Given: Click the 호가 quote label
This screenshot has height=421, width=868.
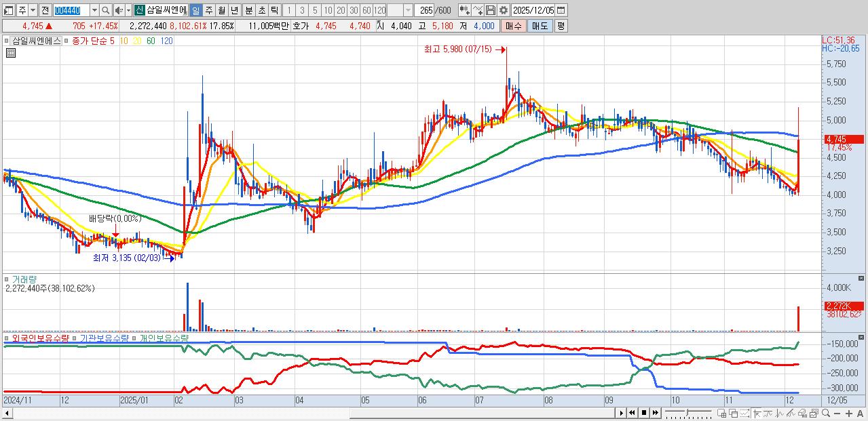Looking at the screenshot, I should 300,26.
